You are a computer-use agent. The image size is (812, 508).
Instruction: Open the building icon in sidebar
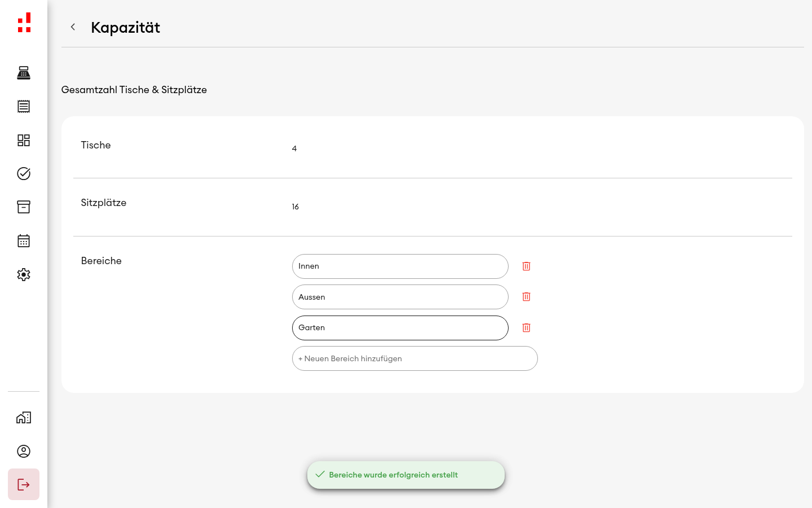pyautogui.click(x=24, y=418)
